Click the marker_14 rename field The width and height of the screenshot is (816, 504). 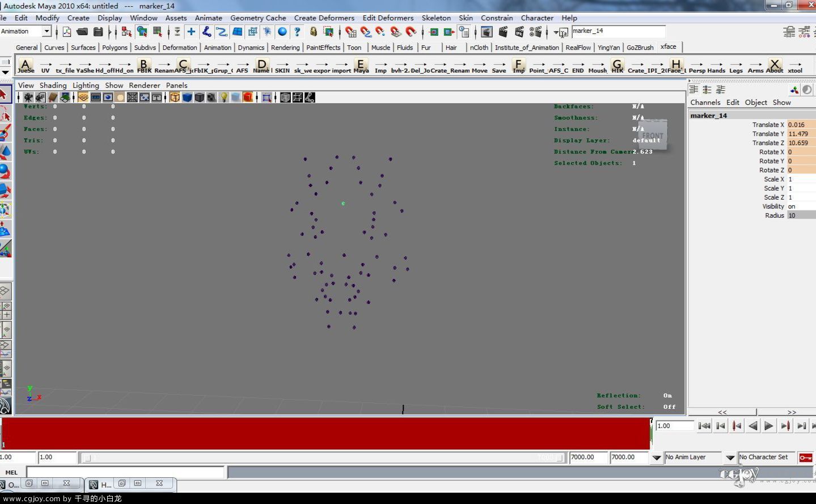click(x=618, y=31)
